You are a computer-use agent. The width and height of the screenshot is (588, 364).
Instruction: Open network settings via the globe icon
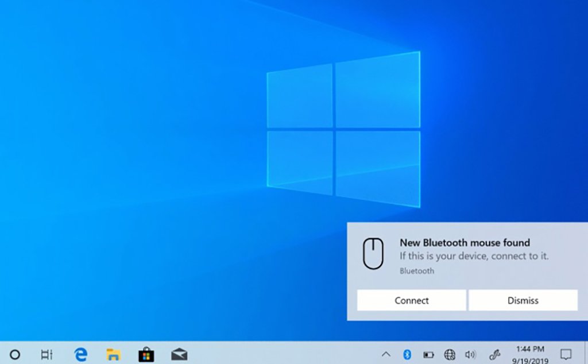(x=450, y=354)
